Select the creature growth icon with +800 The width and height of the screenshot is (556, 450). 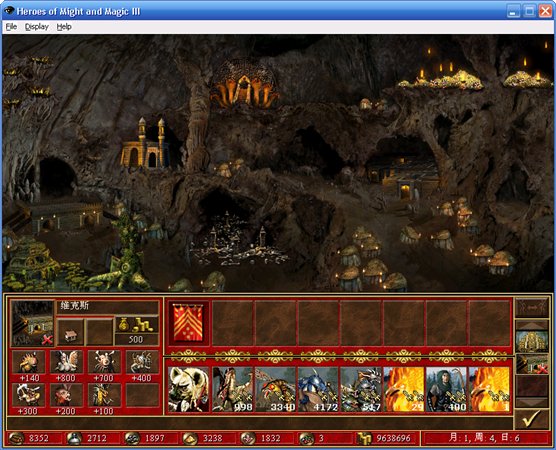click(x=67, y=362)
